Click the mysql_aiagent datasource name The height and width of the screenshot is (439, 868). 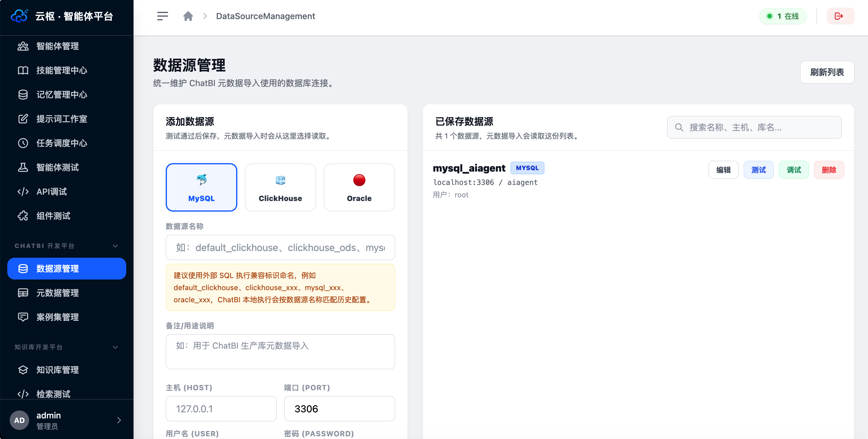469,168
